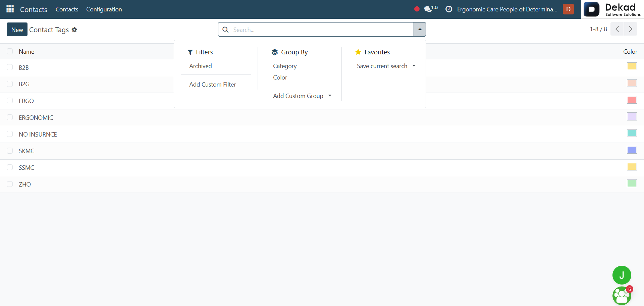Open the company switcher Ergonomic Care People
Image resolution: width=644 pixels, height=306 pixels.
(x=507, y=9)
